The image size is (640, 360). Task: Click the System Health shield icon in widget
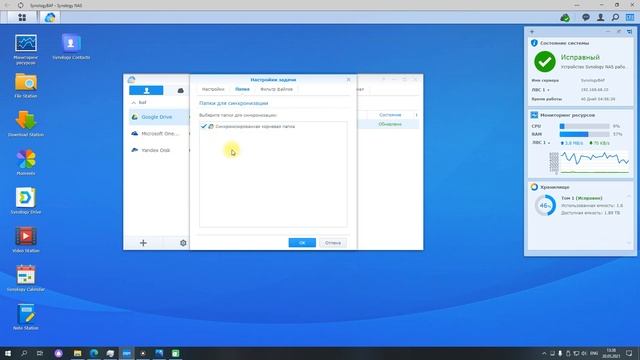point(534,43)
